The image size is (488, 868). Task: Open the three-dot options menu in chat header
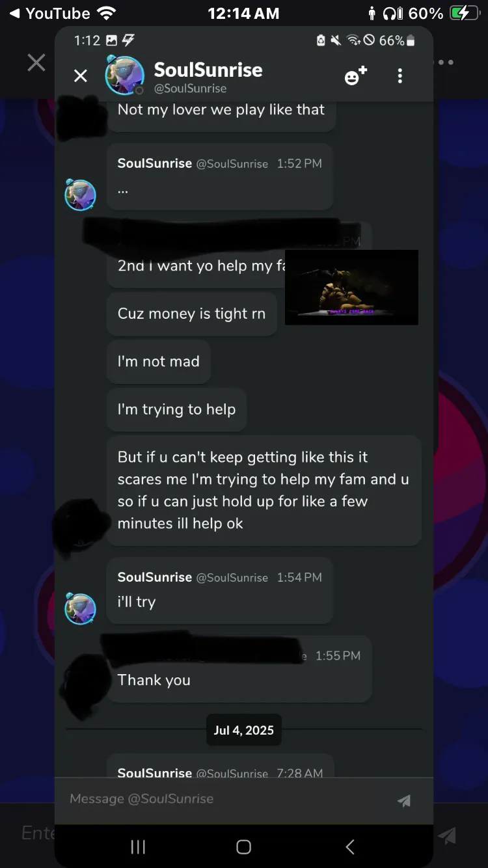coord(400,76)
